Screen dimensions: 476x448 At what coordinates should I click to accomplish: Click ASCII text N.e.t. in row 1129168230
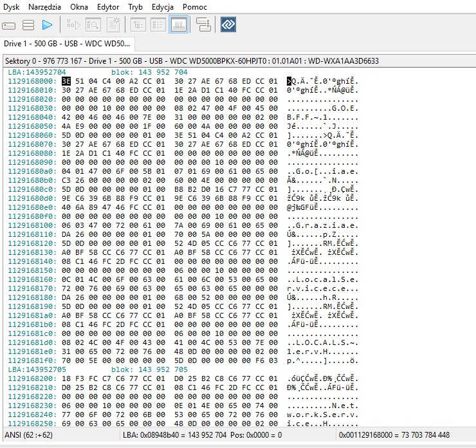345,406
